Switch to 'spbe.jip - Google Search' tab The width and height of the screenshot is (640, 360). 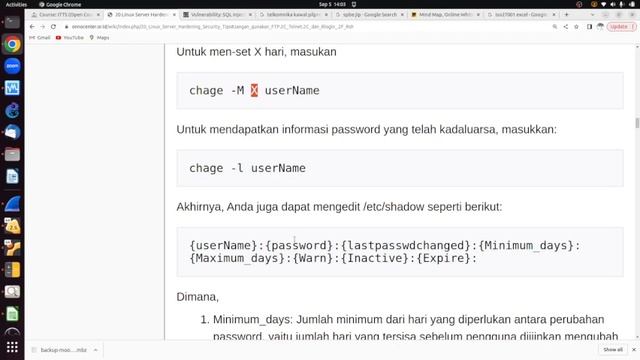pos(369,15)
